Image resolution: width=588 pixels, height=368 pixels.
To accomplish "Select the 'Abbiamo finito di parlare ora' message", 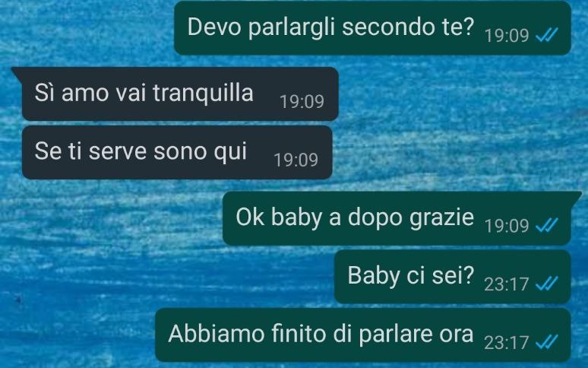I will tap(363, 335).
